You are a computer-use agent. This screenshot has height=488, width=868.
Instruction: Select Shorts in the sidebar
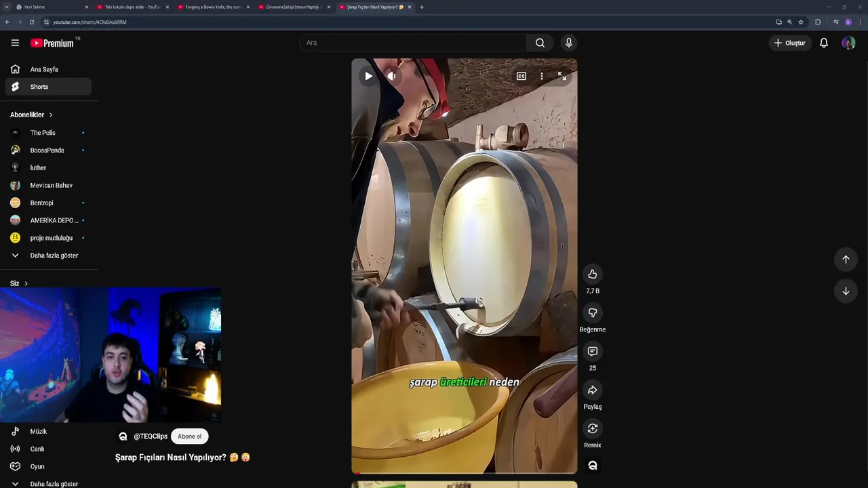coord(48,87)
